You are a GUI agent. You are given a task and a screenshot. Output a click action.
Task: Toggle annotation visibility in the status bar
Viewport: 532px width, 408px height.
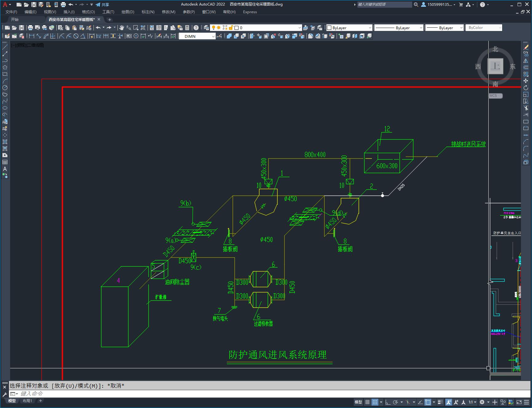point(449,402)
